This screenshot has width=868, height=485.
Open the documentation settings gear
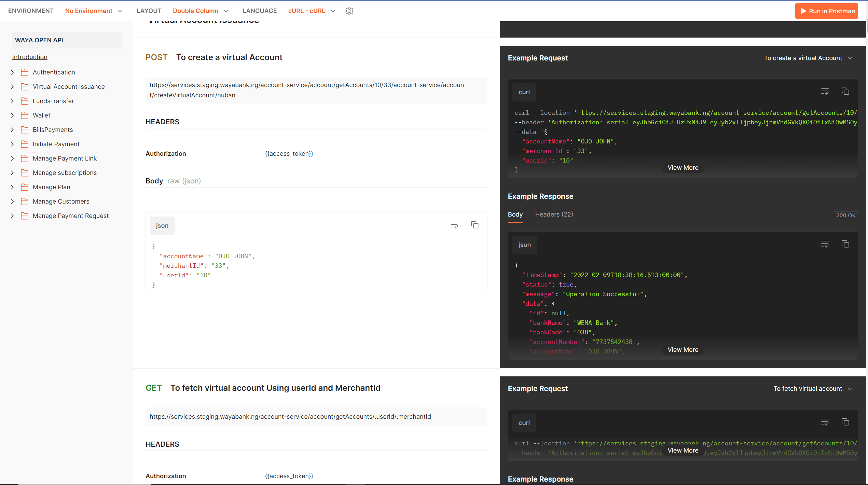tap(349, 11)
